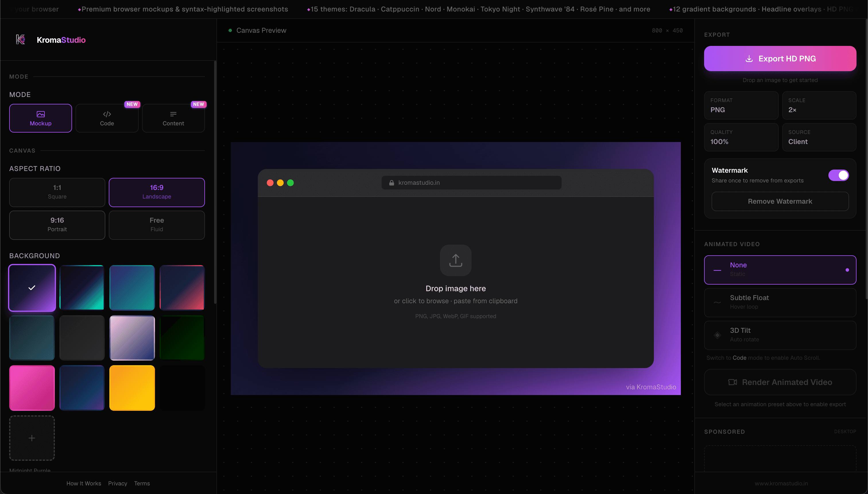The width and height of the screenshot is (868, 494).
Task: Click the lock icon in mockup address bar
Action: pos(392,182)
